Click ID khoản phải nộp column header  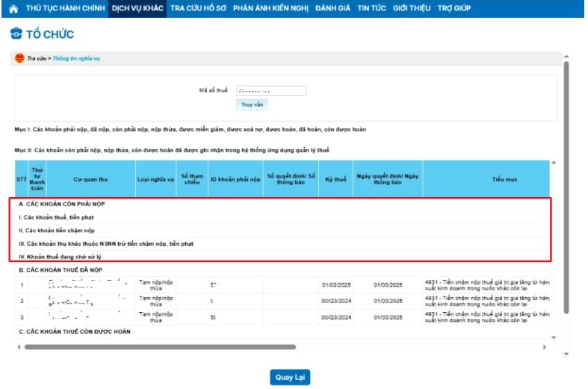[235, 179]
